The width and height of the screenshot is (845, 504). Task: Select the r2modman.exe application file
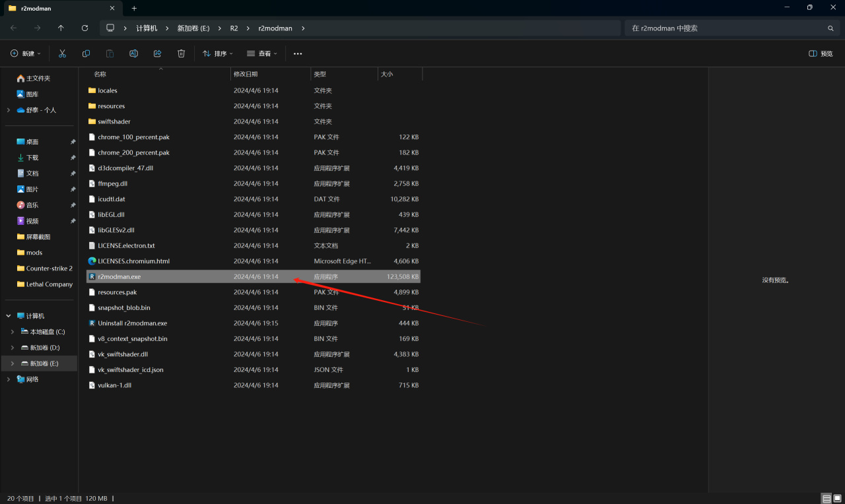coord(253,276)
